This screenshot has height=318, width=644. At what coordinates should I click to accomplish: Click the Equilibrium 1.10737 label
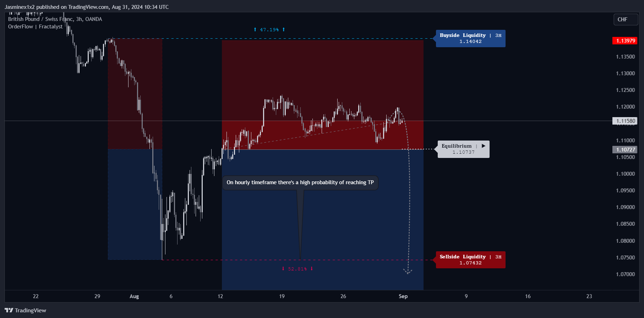coord(463,149)
